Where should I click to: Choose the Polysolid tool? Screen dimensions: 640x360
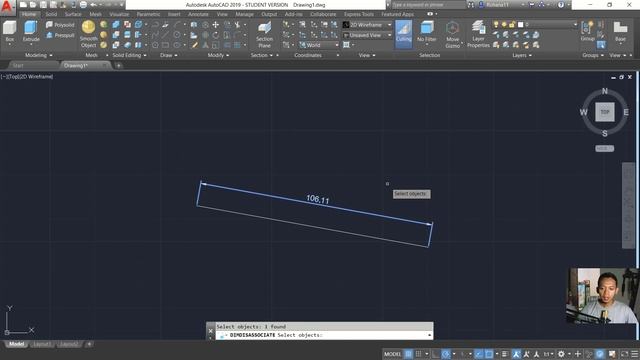click(x=60, y=25)
